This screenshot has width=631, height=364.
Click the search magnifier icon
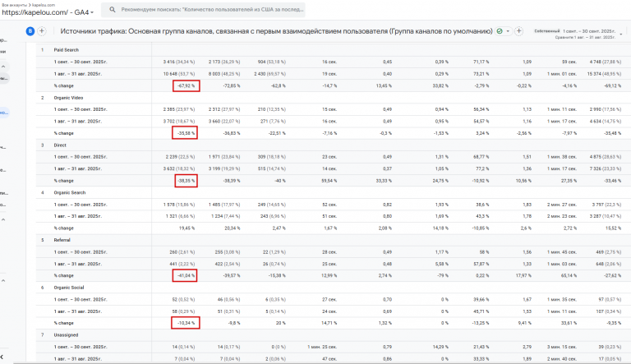(113, 9)
